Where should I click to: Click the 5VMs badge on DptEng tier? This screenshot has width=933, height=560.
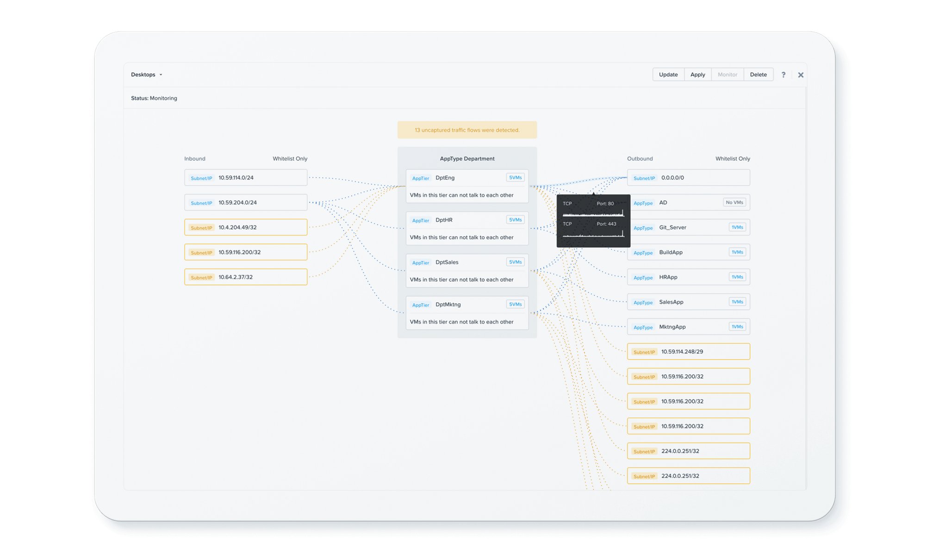pos(515,178)
